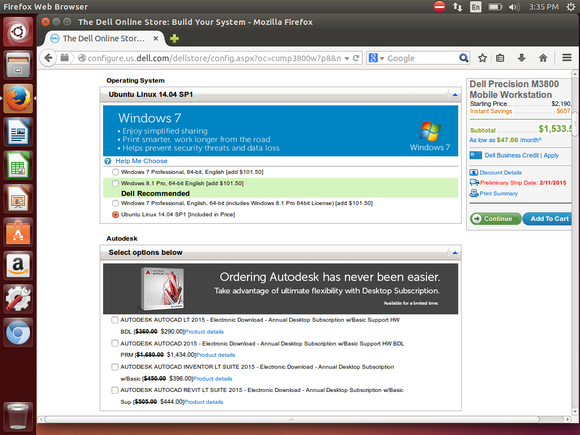
Task: Open the Amazon launcher icon
Action: [x=18, y=265]
